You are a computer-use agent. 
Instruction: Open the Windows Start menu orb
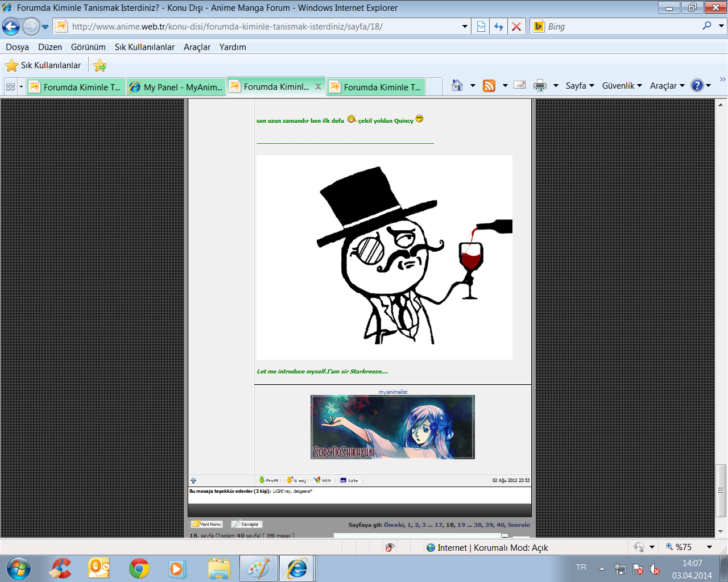[19, 568]
